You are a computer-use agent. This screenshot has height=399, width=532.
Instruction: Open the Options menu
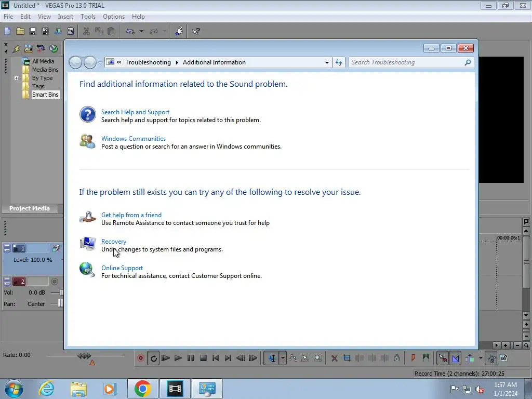point(114,16)
